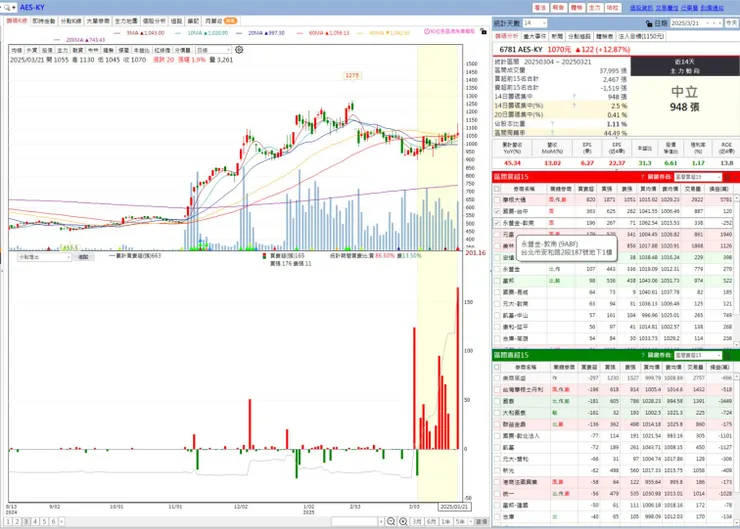Open the 新聞 tab in right panel

[x=557, y=36]
